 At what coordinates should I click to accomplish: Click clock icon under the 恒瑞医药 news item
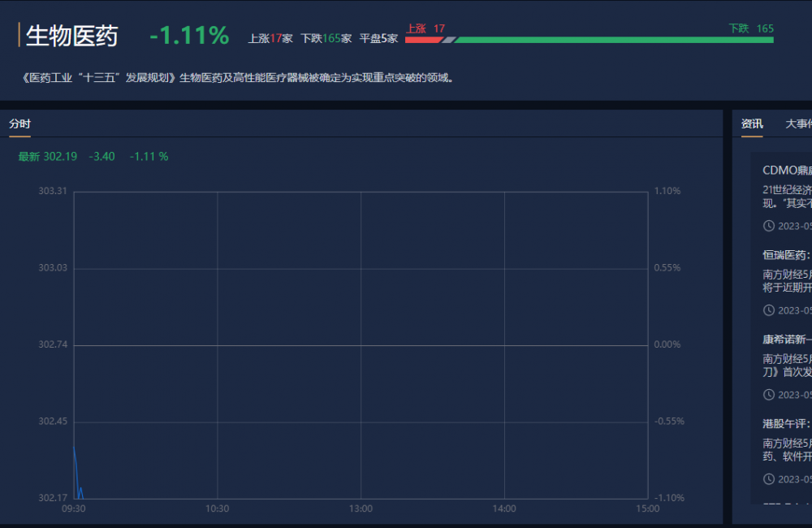[x=769, y=310]
